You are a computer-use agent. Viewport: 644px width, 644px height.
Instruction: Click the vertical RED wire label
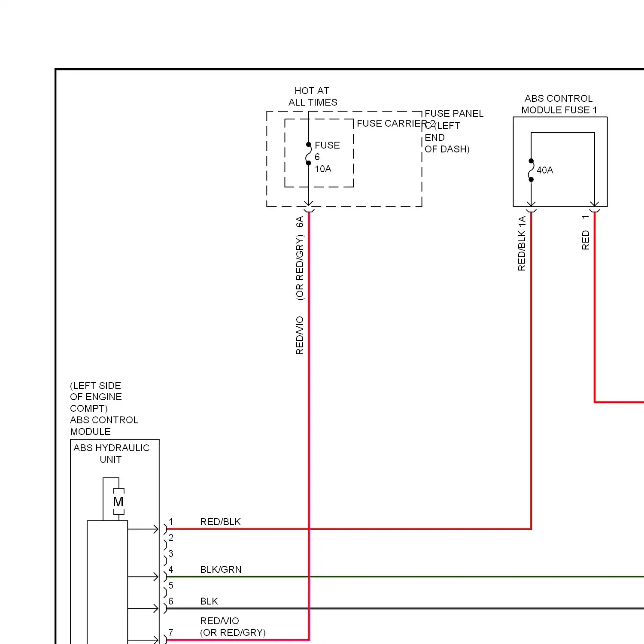pos(586,240)
